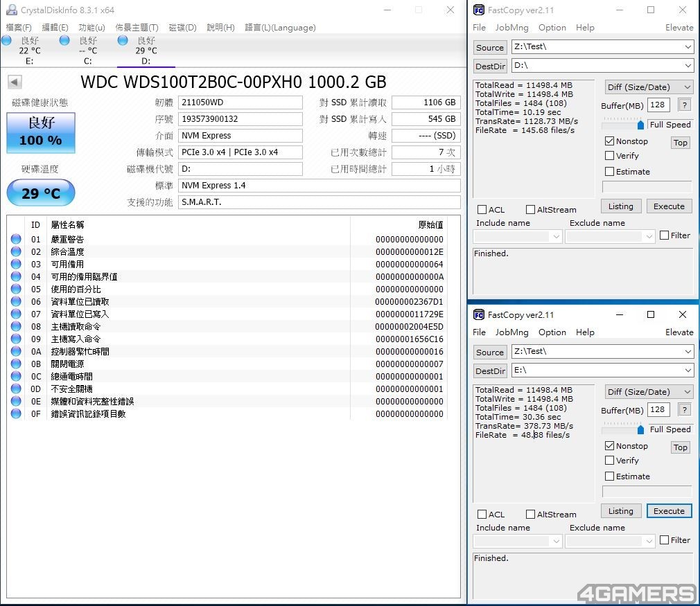Click the status orb for attribute 07 資料單位已寫入
The height and width of the screenshot is (606, 700).
(16, 314)
